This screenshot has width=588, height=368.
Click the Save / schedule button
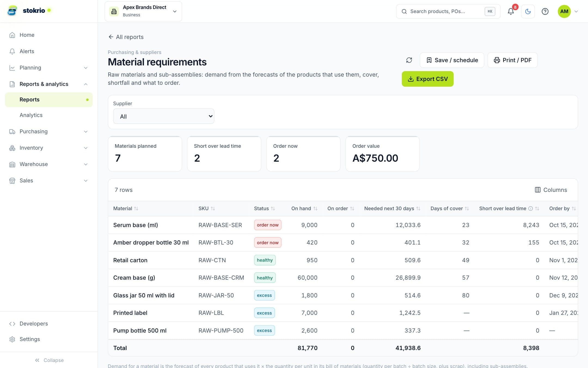pyautogui.click(x=452, y=60)
